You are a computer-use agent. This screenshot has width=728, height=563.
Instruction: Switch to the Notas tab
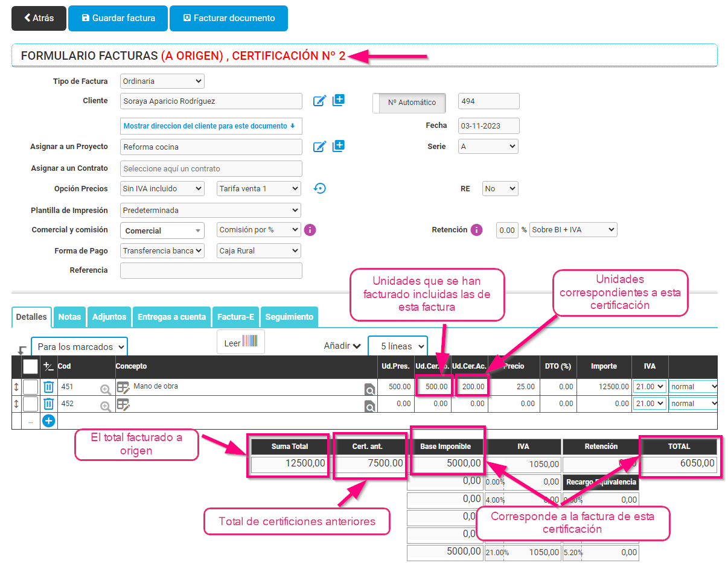click(70, 317)
